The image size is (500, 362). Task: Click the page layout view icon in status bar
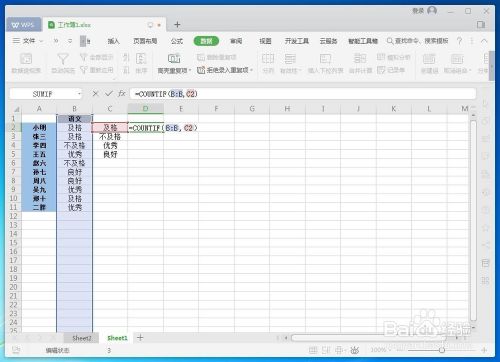point(326,350)
